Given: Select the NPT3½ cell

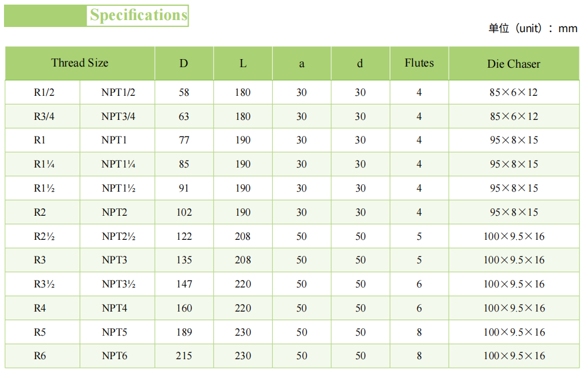Looking at the screenshot, I should tap(119, 284).
